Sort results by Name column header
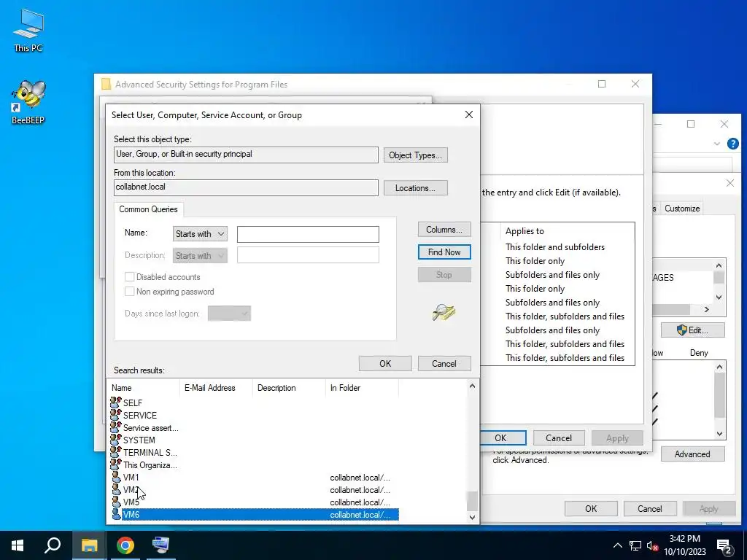Image resolution: width=747 pixels, height=560 pixels. [x=144, y=388]
